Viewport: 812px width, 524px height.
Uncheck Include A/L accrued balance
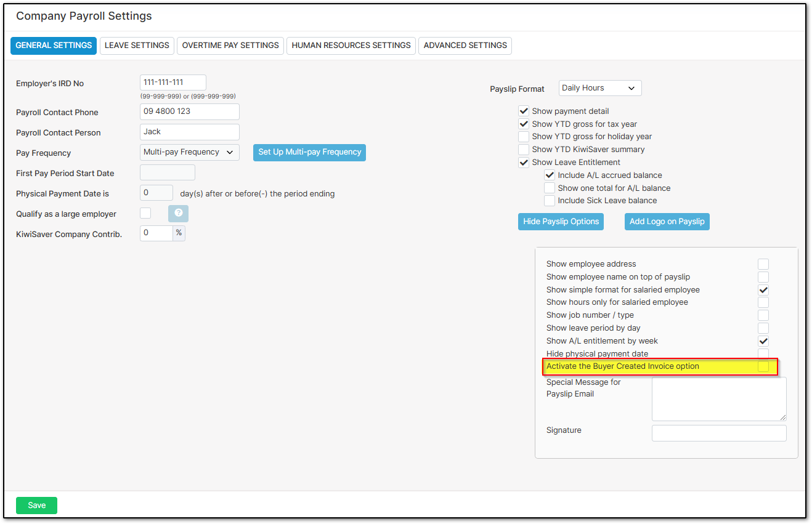550,175
